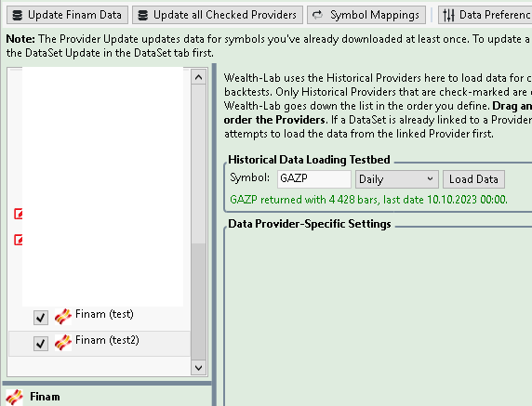The height and width of the screenshot is (406, 532).
Task: Click the provider list scrollbar thumb
Action: click(x=198, y=301)
